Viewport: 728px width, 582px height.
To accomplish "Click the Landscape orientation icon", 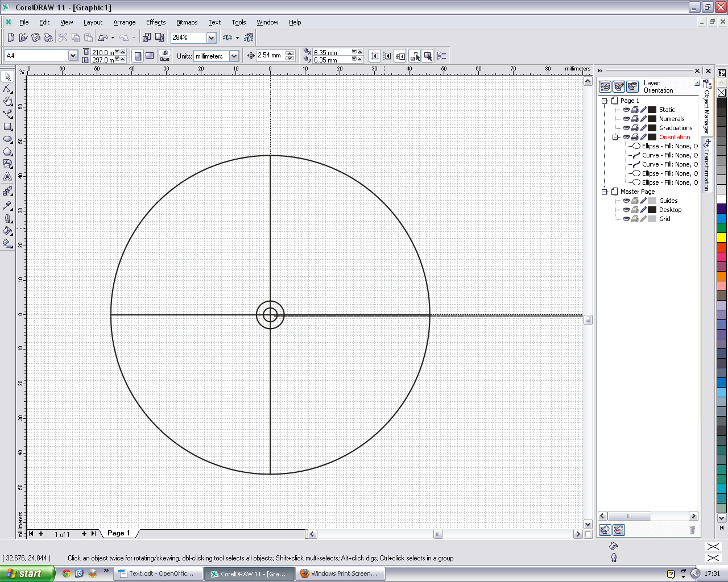I will tap(150, 56).
